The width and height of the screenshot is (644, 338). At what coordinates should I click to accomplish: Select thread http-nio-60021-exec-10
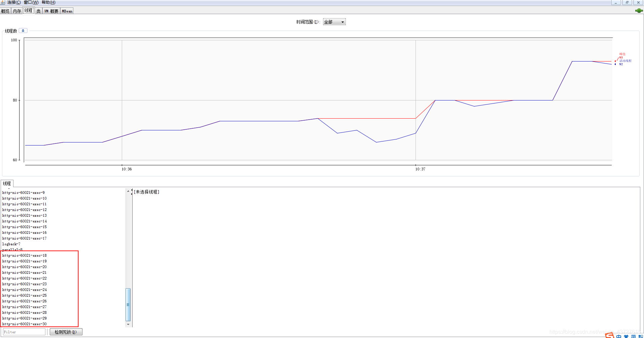[25, 199]
